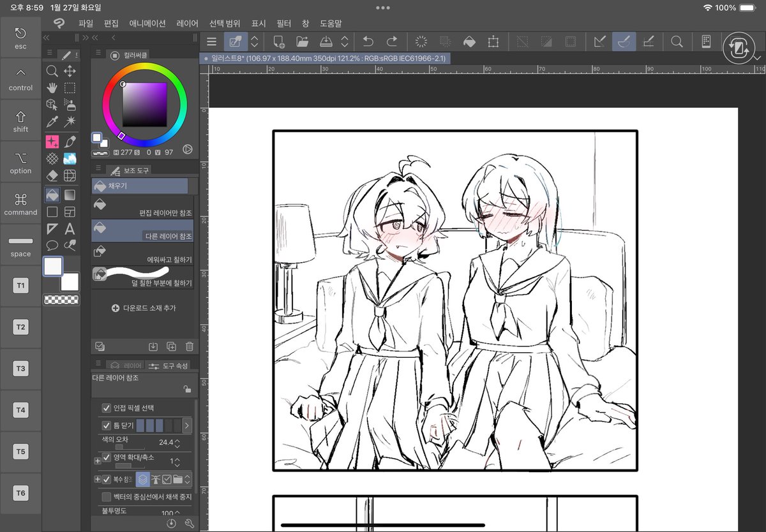This screenshot has height=532, width=766.
Task: Toggle the 틈 닫기 checkbox
Action: [106, 425]
